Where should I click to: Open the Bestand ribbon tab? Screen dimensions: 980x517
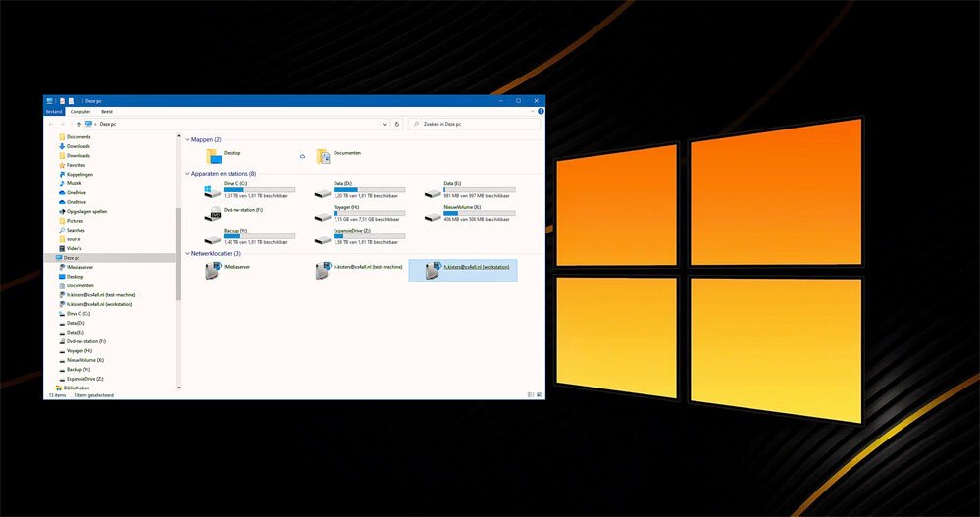click(x=54, y=111)
